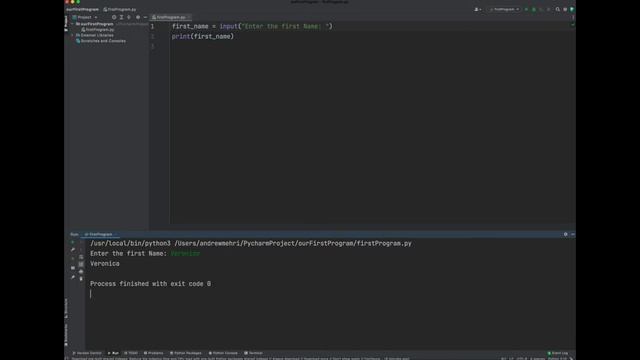
Task: Open IDE settings gear in top toolbar
Action: pyautogui.click(x=565, y=9)
